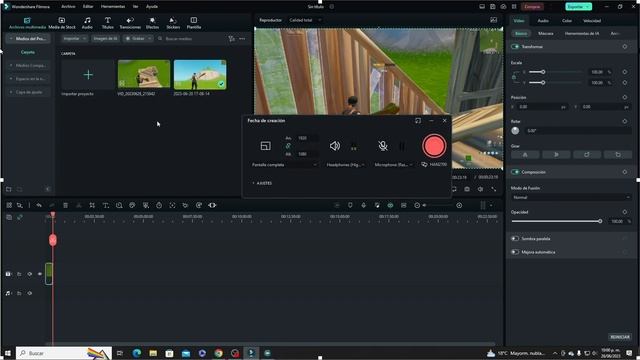Click the Comprar button
The height and width of the screenshot is (360, 640).
pos(532,7)
